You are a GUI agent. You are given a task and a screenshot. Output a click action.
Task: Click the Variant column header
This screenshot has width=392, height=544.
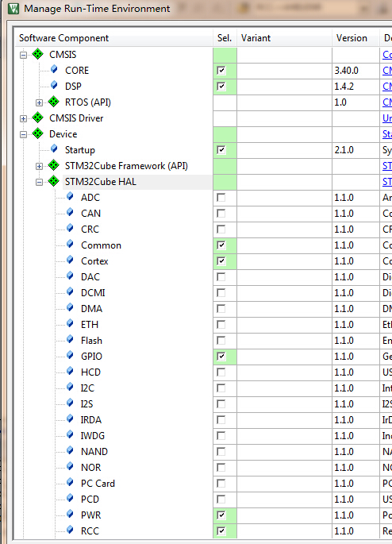pos(284,38)
